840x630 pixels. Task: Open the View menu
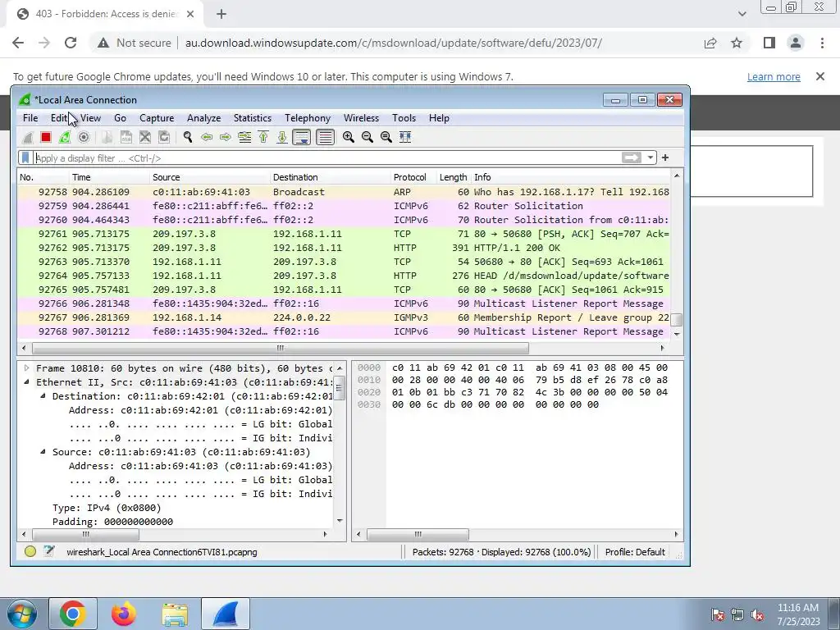tap(90, 118)
